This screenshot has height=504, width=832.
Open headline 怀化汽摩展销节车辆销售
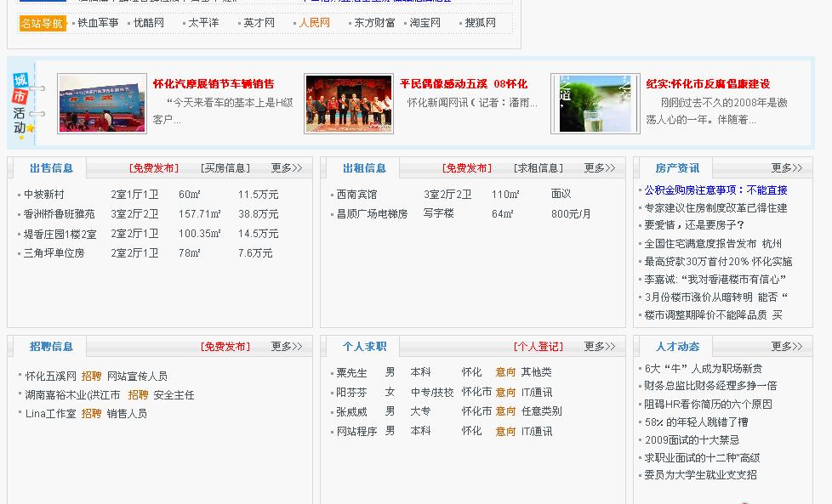(214, 84)
